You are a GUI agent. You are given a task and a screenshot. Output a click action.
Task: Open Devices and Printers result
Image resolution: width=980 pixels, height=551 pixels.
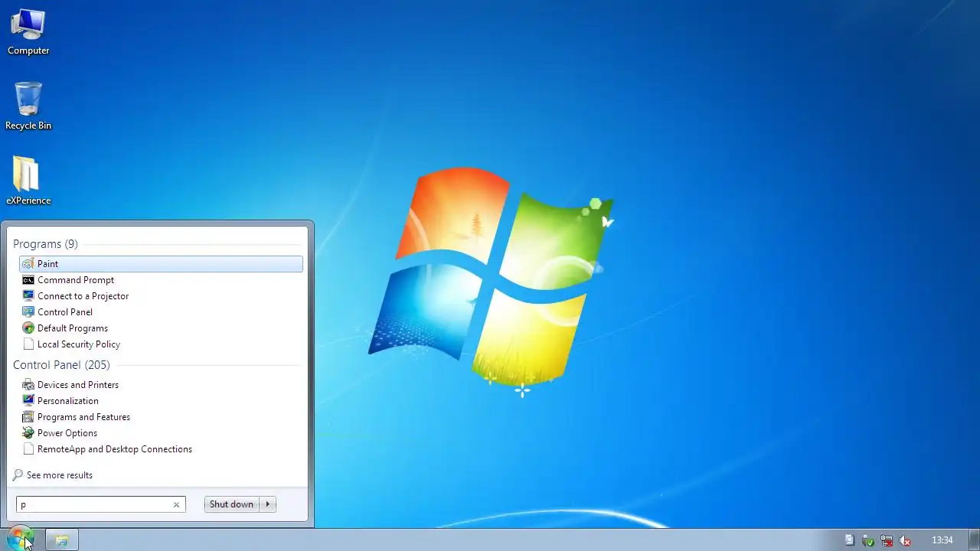pos(161,385)
